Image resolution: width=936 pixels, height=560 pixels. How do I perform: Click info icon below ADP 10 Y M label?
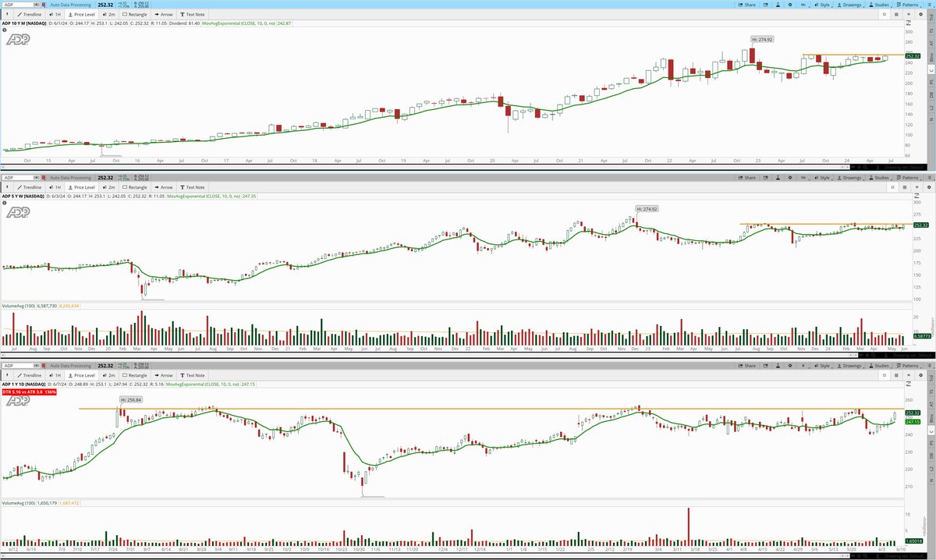point(5,30)
